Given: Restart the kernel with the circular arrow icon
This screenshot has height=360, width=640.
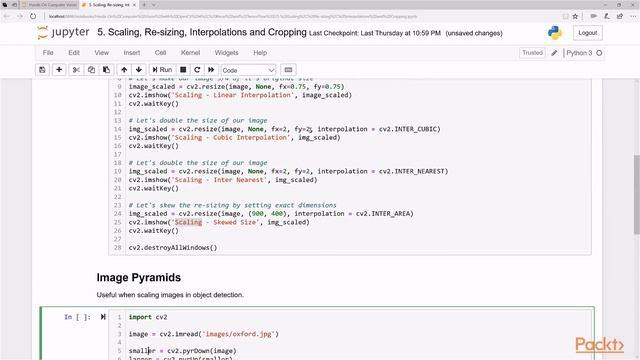Looking at the screenshot, I should (197, 70).
